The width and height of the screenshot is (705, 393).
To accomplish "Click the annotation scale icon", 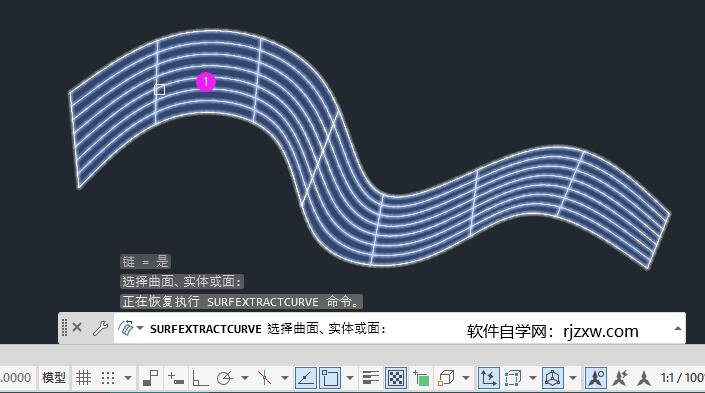I will coord(644,378).
